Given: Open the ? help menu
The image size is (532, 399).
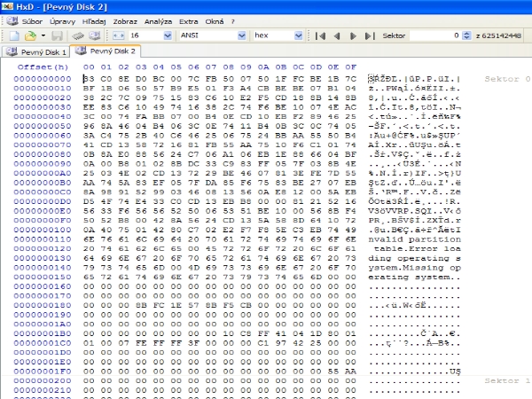Looking at the screenshot, I should tap(232, 21).
